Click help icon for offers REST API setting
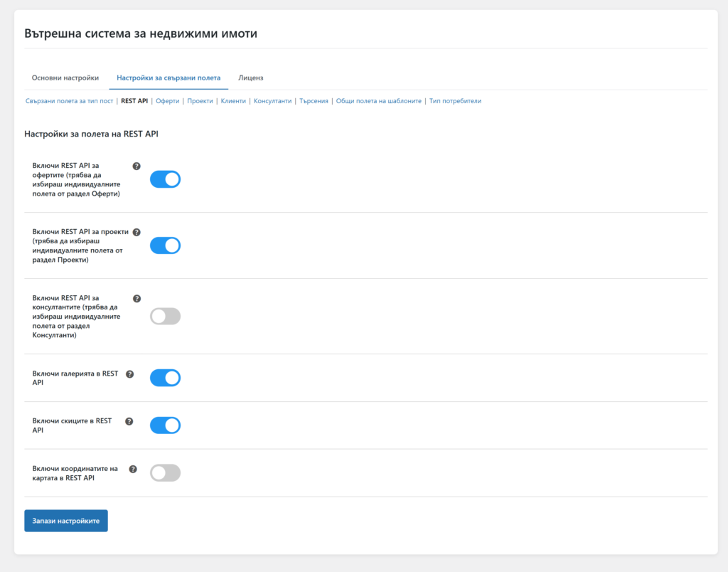Image resolution: width=728 pixels, height=572 pixels. (136, 166)
